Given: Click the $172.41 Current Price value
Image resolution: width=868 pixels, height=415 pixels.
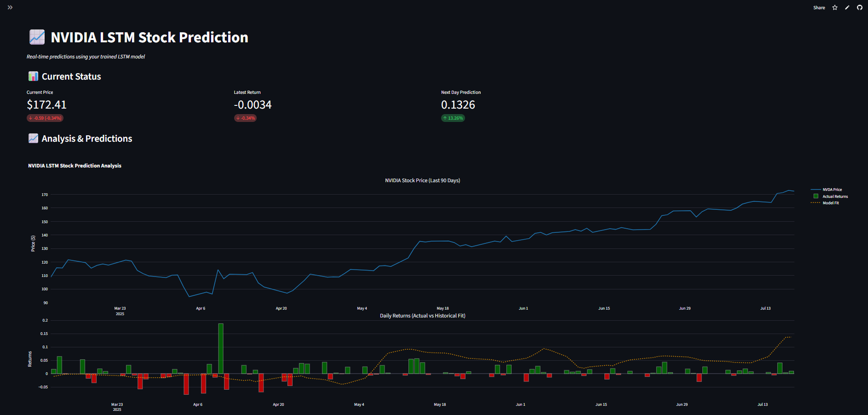Looking at the screenshot, I should point(46,104).
